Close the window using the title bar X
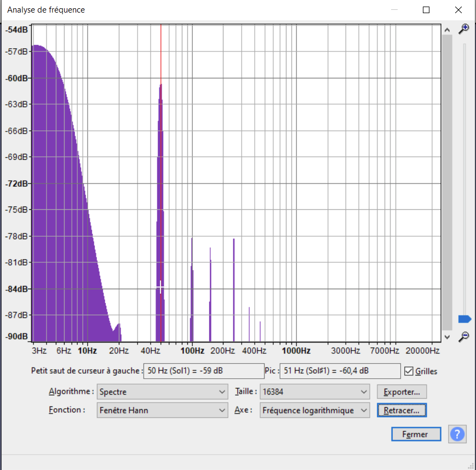The image size is (476, 470). (x=458, y=10)
